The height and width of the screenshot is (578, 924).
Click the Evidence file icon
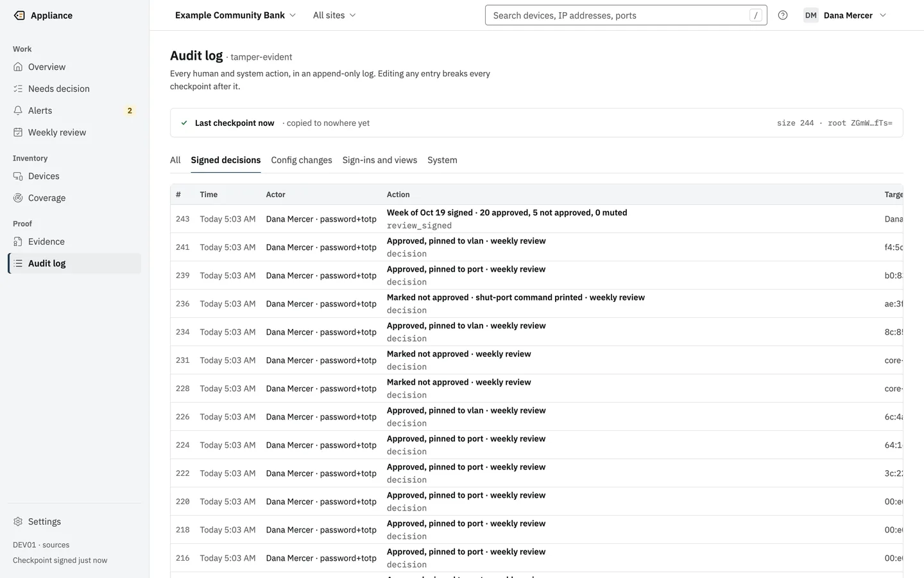click(18, 241)
